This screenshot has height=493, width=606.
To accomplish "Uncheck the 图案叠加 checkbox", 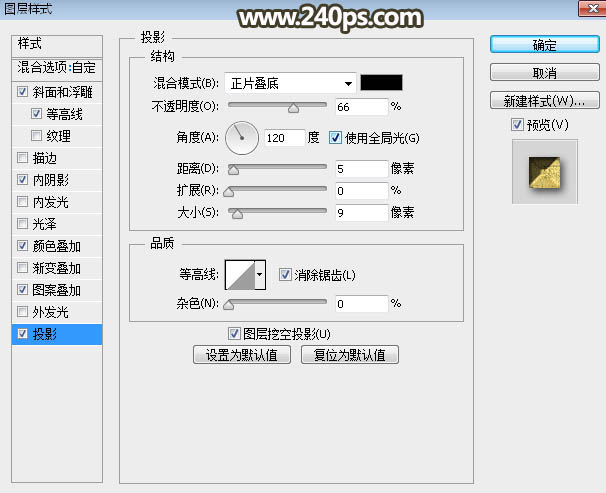I will tap(22, 289).
